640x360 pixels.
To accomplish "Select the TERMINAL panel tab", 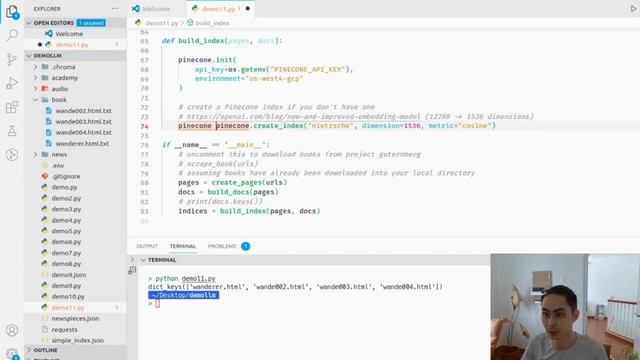I will pyautogui.click(x=183, y=246).
